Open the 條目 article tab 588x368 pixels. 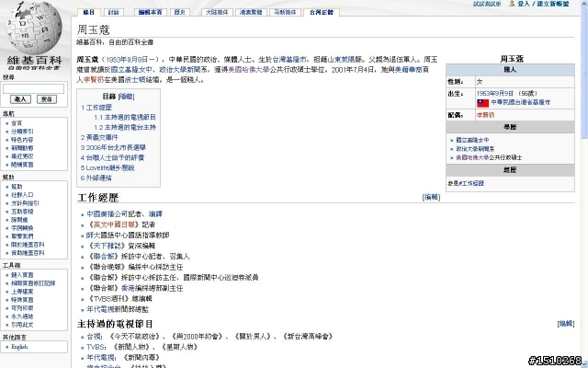(88, 12)
